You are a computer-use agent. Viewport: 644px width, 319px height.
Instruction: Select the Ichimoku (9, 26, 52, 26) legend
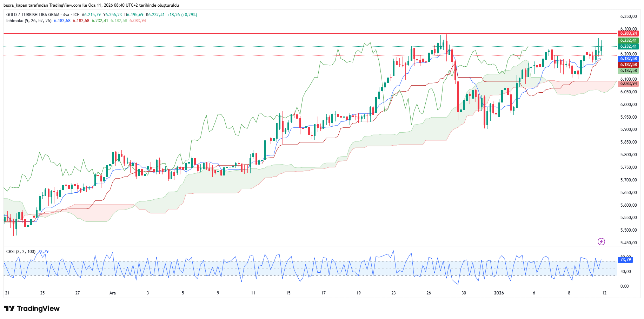coord(29,21)
